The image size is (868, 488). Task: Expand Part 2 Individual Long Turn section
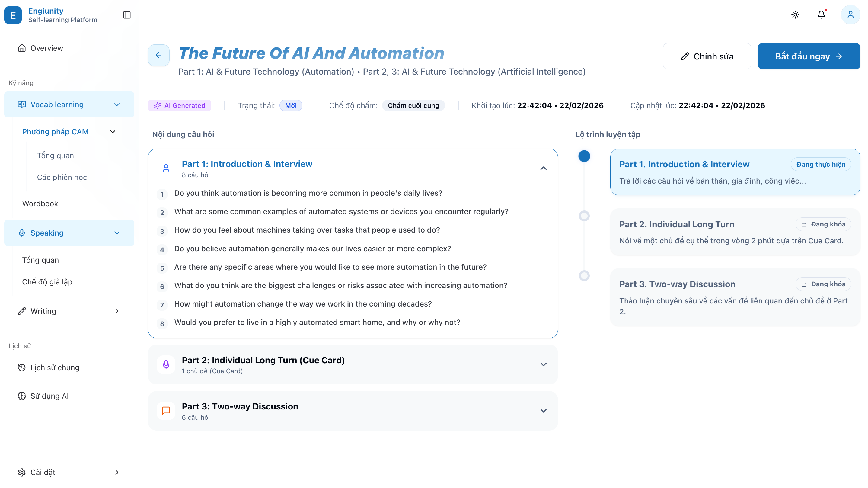(543, 364)
